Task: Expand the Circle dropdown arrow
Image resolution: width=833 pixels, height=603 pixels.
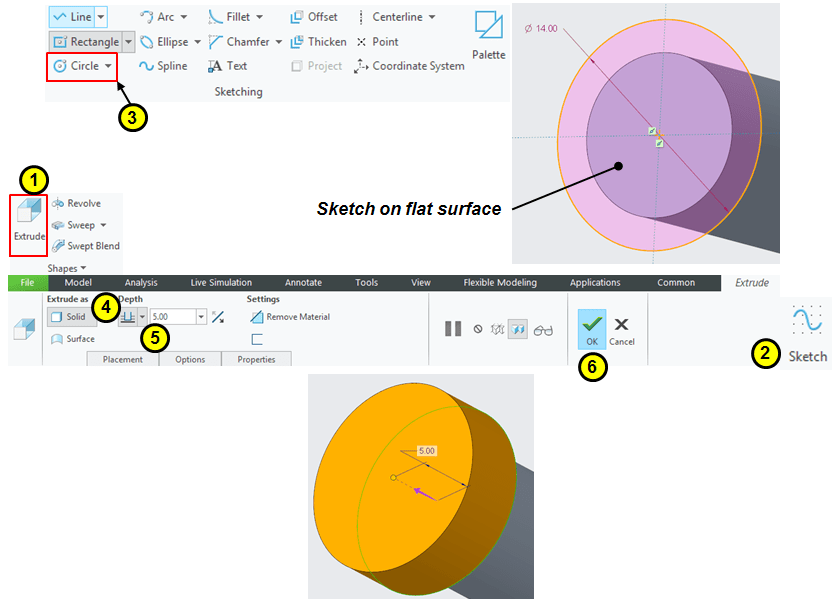Action: tap(107, 66)
